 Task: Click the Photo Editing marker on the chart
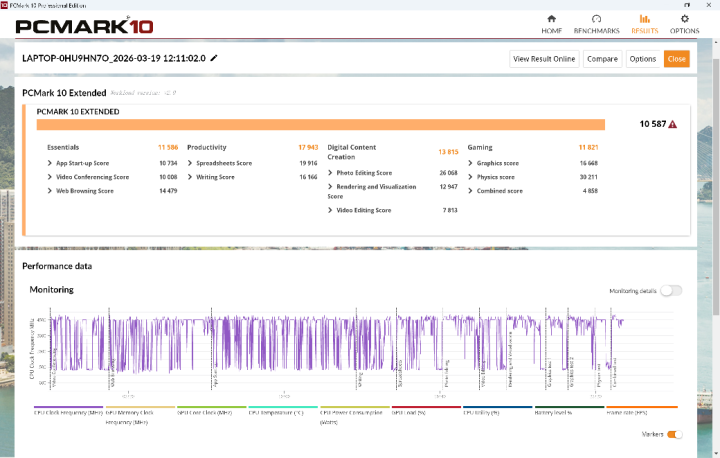click(x=446, y=373)
